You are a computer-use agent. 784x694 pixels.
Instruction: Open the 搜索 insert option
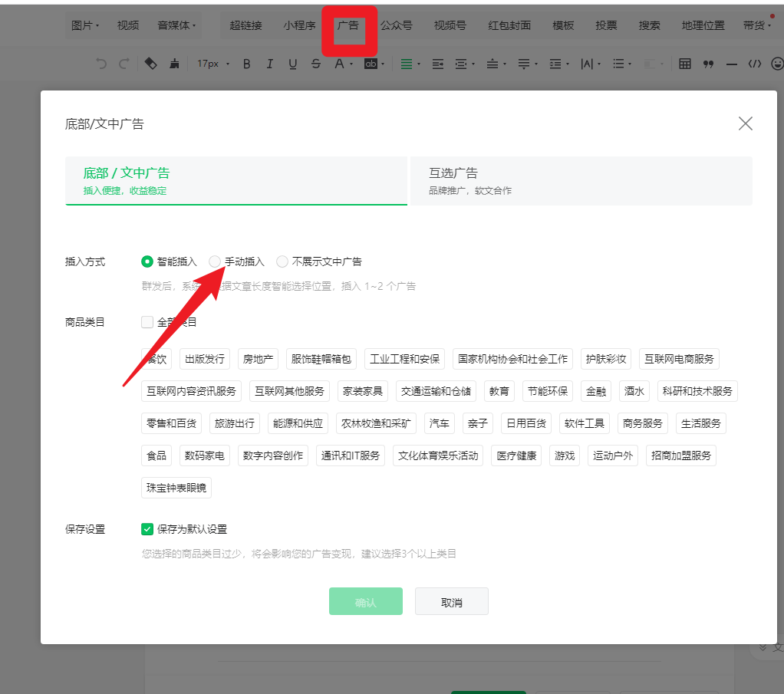(x=649, y=25)
